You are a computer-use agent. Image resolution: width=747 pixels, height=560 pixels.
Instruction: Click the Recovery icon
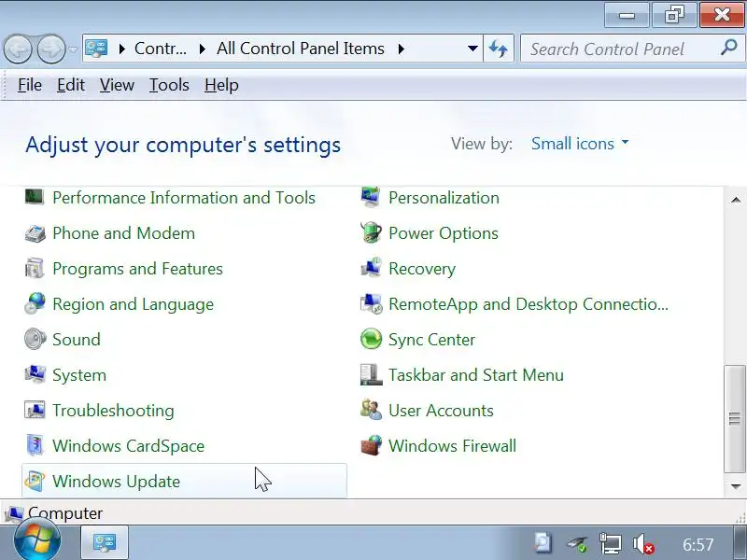371,269
